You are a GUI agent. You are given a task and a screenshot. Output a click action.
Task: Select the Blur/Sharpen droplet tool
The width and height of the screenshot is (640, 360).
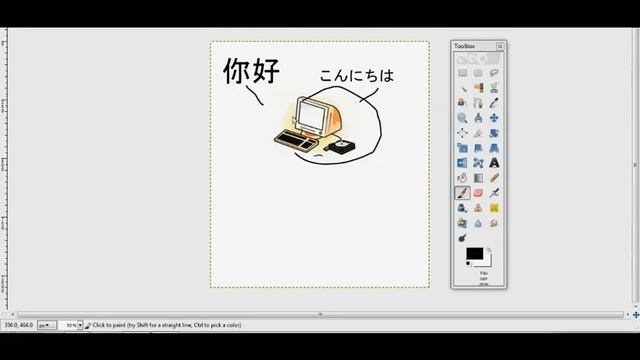(478, 223)
